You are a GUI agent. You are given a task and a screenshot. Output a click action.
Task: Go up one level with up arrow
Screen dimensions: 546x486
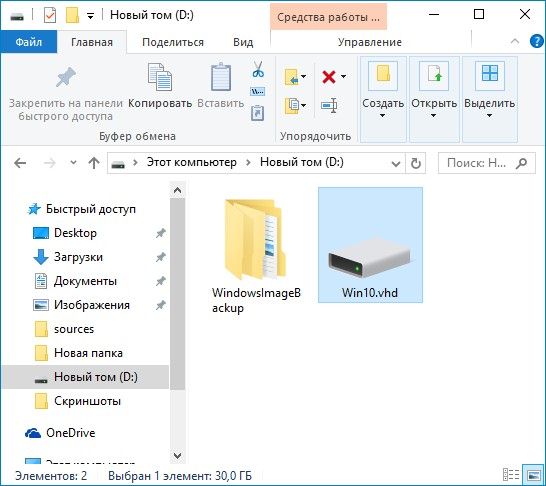click(94, 163)
